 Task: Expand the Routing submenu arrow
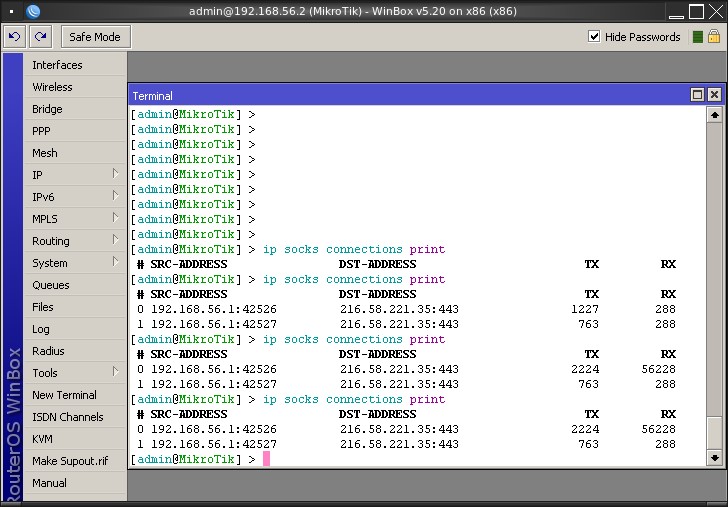[116, 240]
